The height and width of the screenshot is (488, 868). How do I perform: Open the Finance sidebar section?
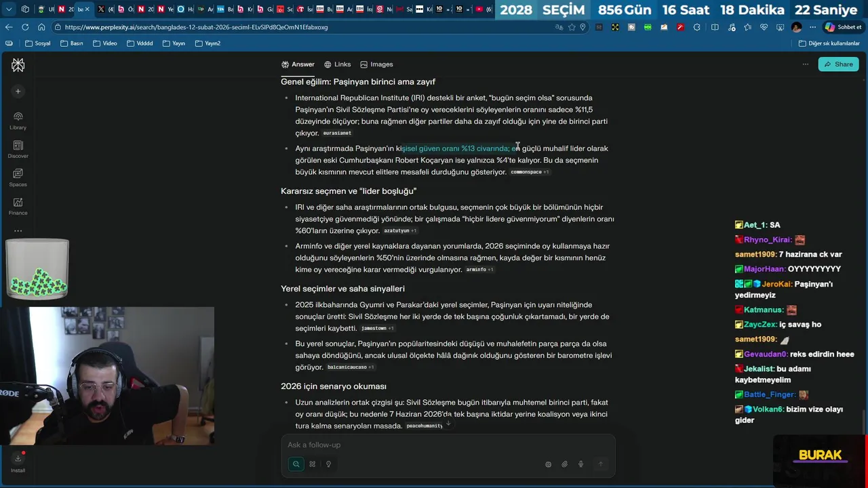(18, 206)
